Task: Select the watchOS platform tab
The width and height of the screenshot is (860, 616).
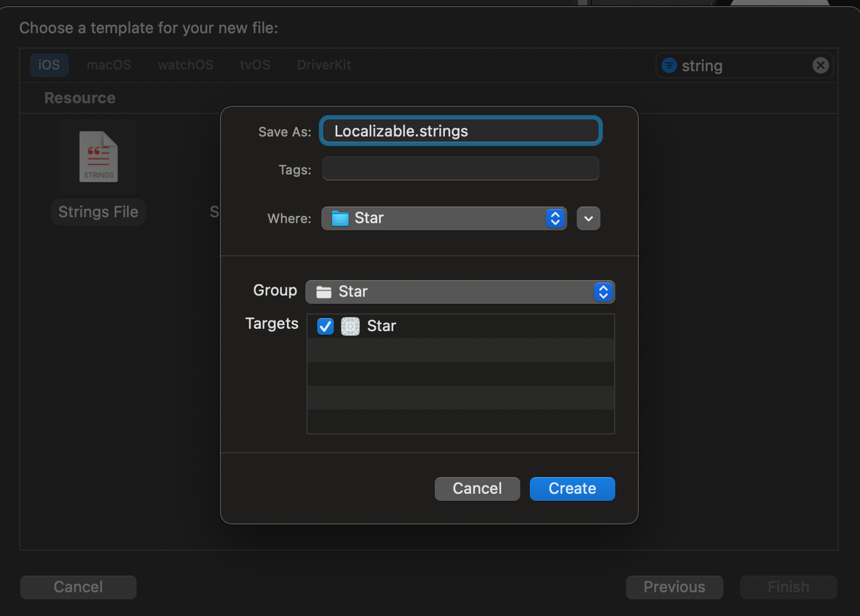Action: (185, 65)
